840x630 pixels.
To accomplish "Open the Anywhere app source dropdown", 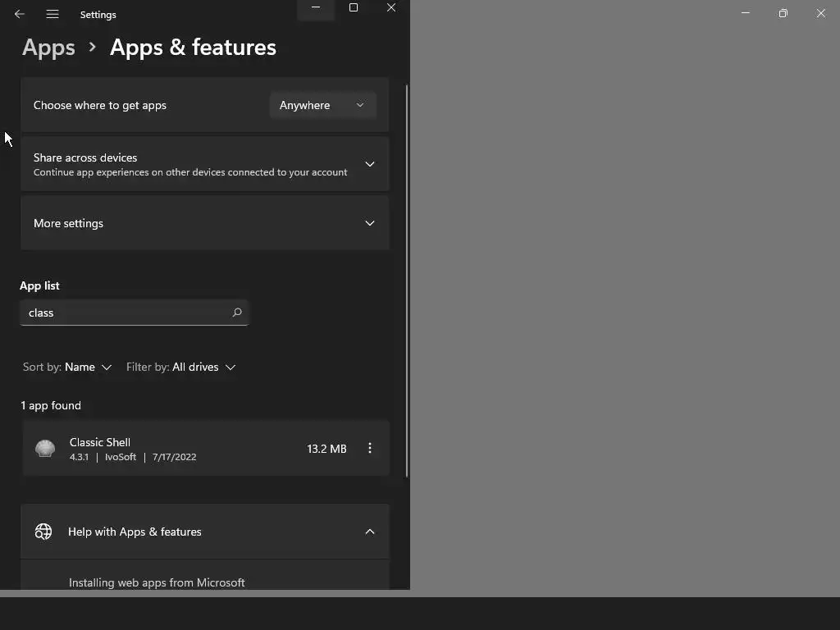I will click(322, 105).
